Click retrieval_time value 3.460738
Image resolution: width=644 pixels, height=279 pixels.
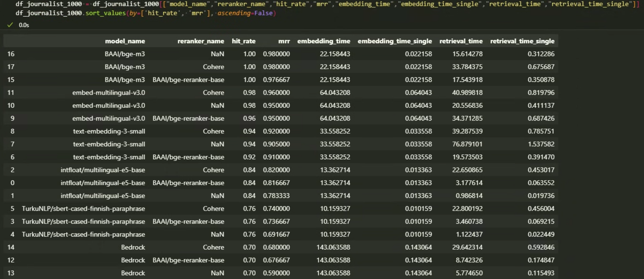click(469, 221)
